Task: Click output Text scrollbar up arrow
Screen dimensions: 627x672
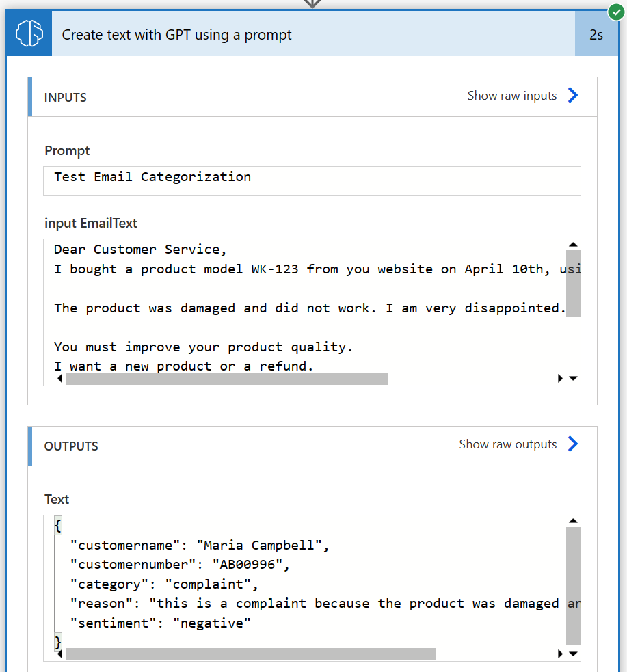Action: [573, 521]
